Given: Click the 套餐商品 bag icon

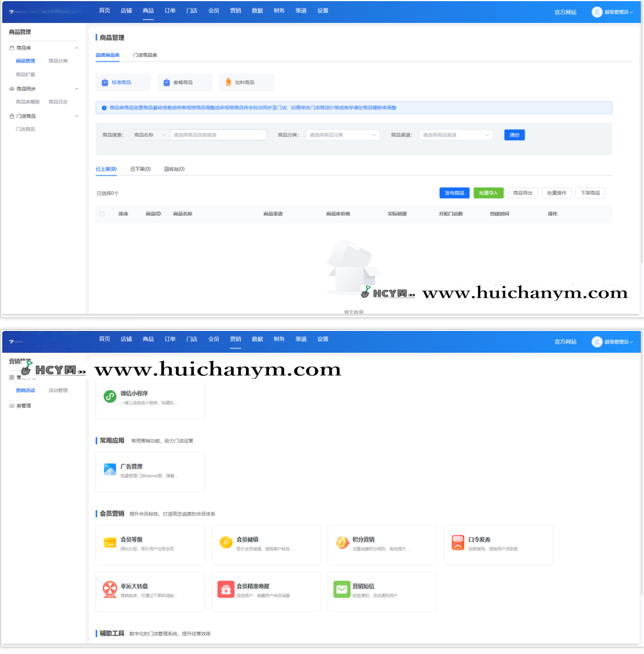Looking at the screenshot, I should tap(166, 82).
